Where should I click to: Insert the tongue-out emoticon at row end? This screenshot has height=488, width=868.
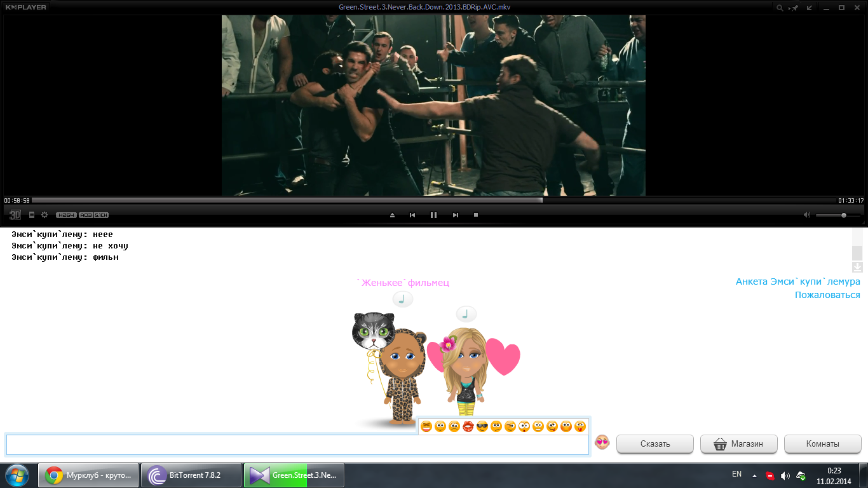click(580, 426)
